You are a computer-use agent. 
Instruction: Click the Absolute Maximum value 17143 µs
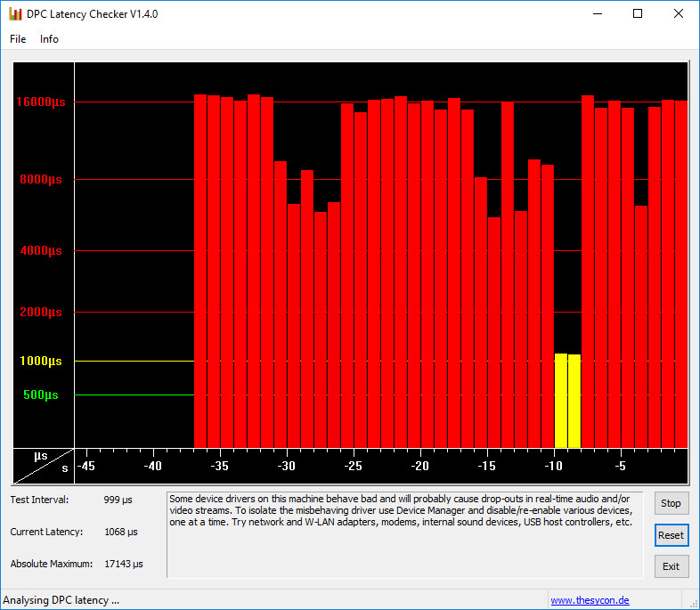[x=123, y=564]
